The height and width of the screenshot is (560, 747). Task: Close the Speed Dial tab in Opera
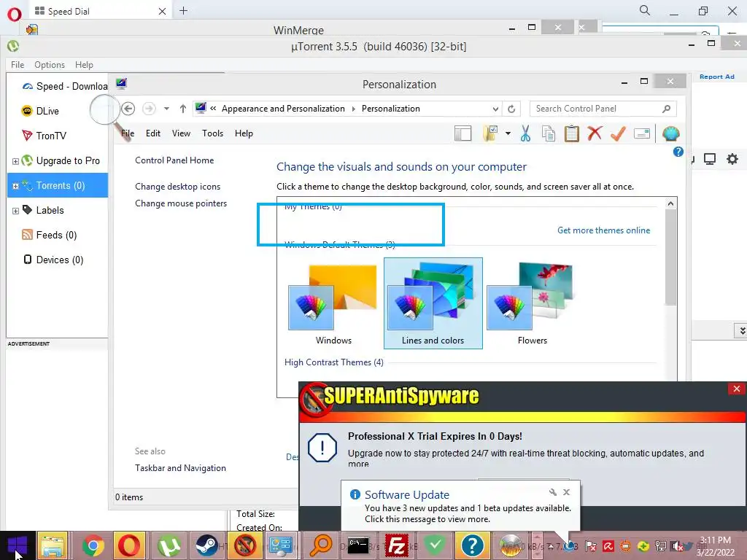pos(162,12)
